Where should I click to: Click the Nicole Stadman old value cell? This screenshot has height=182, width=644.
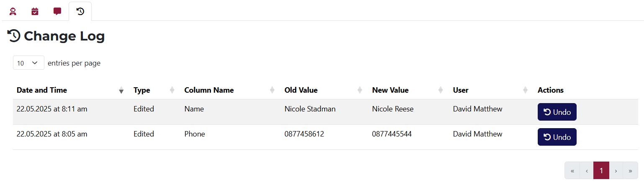[310, 109]
